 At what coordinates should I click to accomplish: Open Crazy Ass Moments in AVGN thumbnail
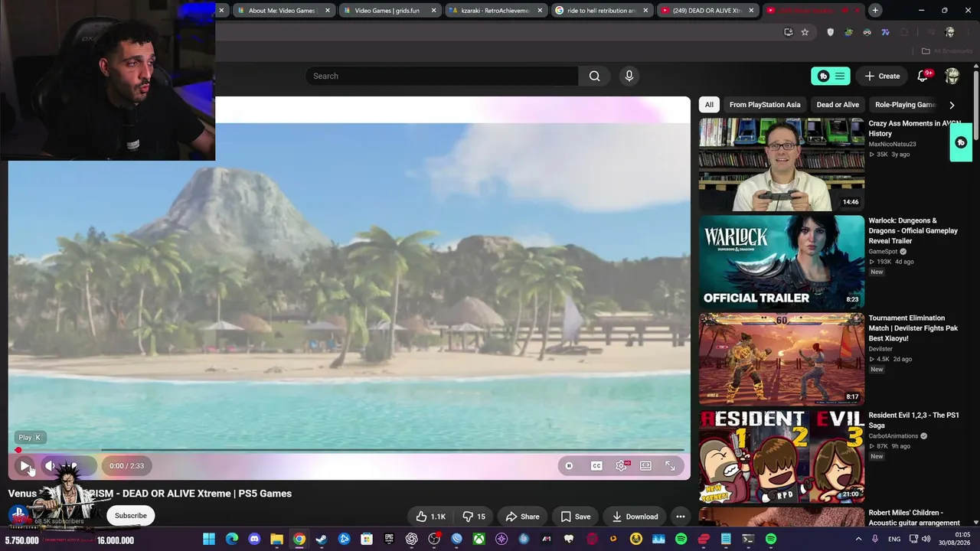click(782, 165)
